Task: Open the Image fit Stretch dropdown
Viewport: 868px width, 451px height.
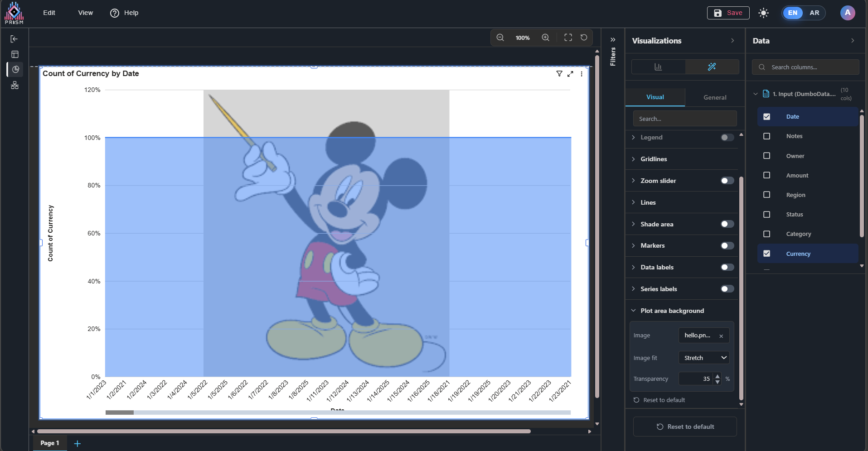Action: 703,358
